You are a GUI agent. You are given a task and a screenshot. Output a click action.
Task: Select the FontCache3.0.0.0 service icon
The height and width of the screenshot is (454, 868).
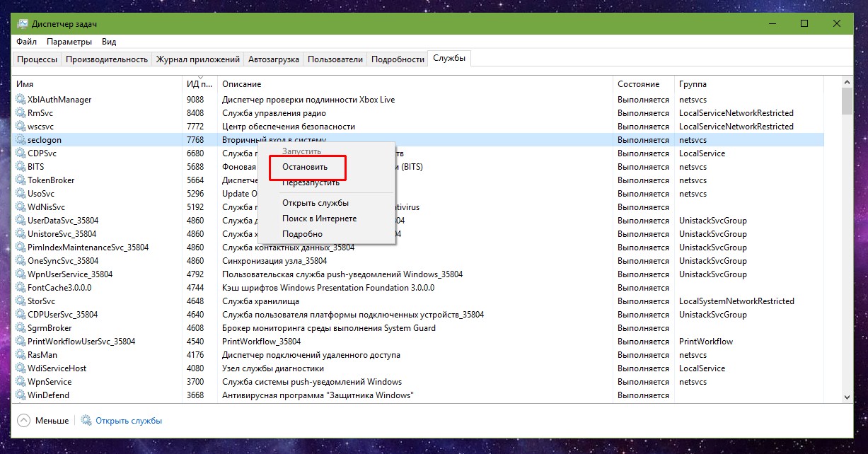coord(21,288)
